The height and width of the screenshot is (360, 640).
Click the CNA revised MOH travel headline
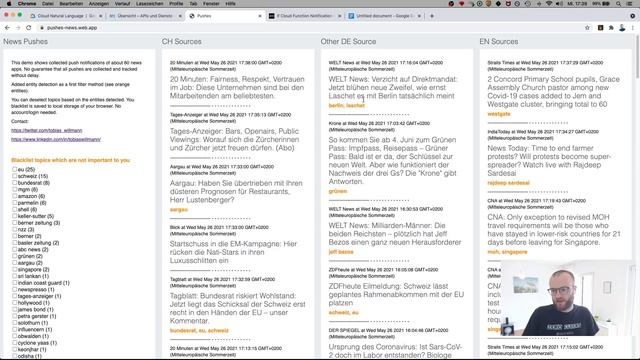click(x=554, y=230)
